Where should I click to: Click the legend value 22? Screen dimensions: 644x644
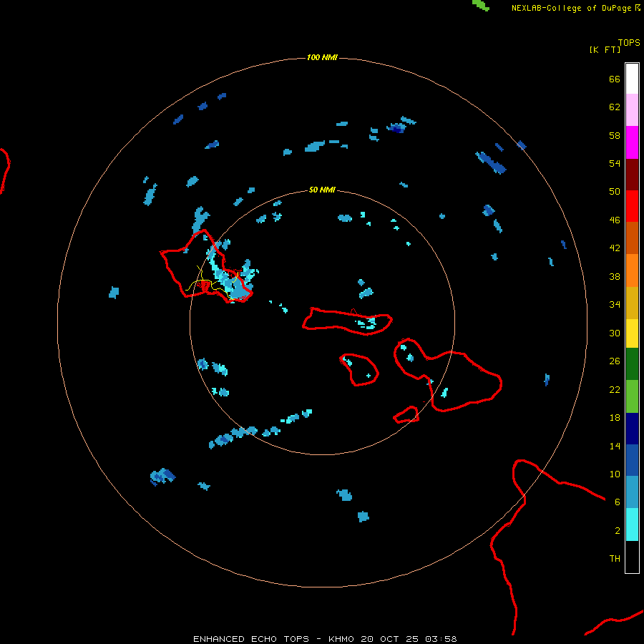[x=615, y=390]
